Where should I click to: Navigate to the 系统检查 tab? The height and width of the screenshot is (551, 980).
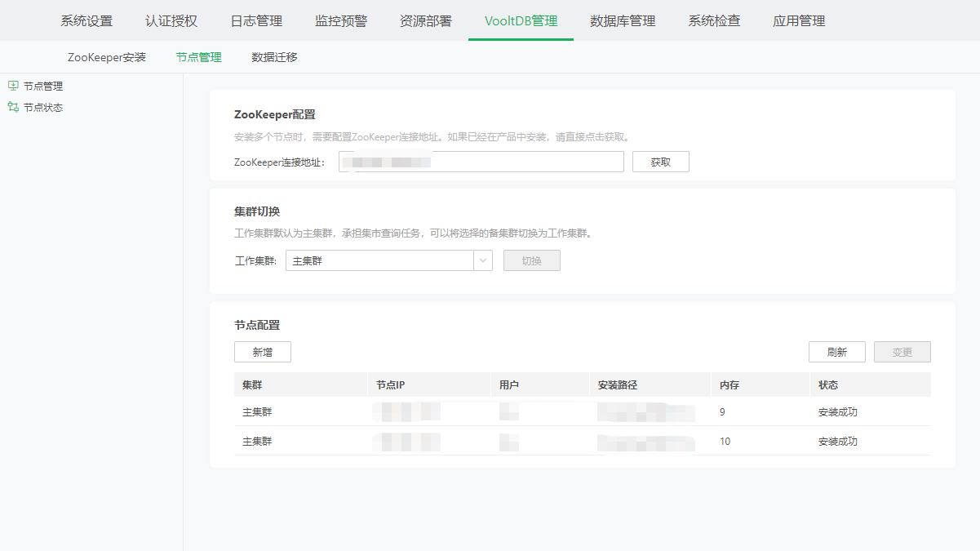coord(714,21)
